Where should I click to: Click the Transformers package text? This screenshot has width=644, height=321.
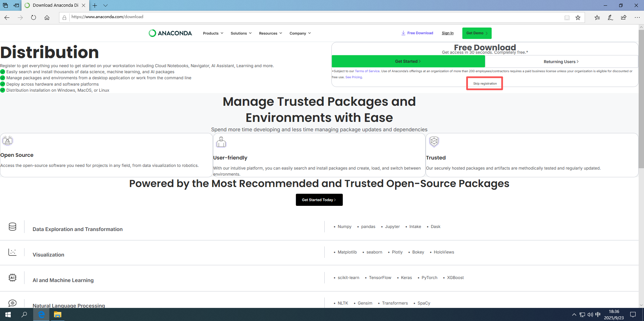(395, 303)
